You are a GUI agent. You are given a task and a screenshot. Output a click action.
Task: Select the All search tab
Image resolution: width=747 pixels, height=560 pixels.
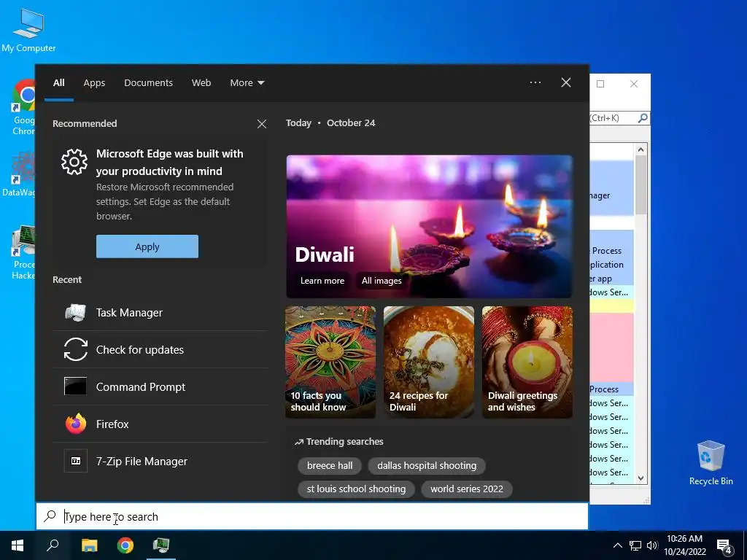point(58,83)
